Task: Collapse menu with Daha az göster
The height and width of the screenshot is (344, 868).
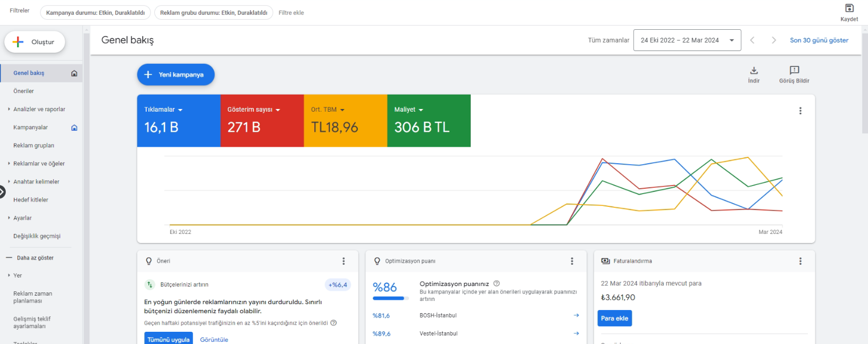Action: [35, 258]
